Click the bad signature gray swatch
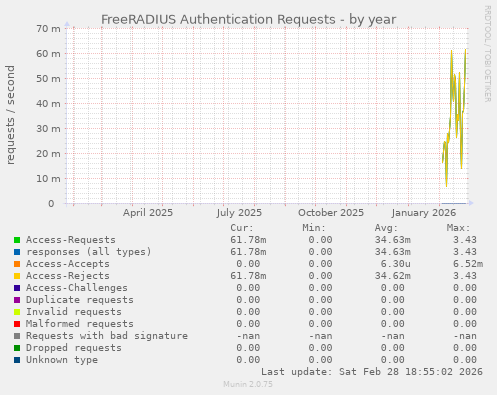 click(17, 336)
